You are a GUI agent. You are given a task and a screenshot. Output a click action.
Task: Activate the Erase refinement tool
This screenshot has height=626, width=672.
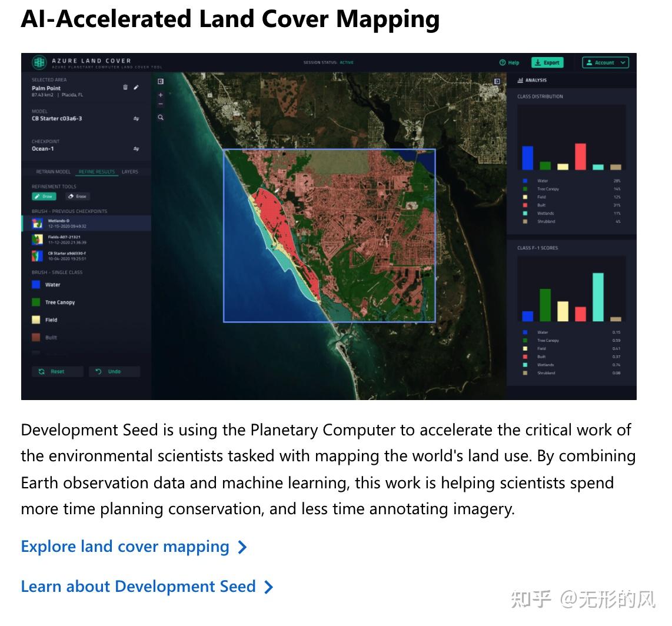point(78,197)
